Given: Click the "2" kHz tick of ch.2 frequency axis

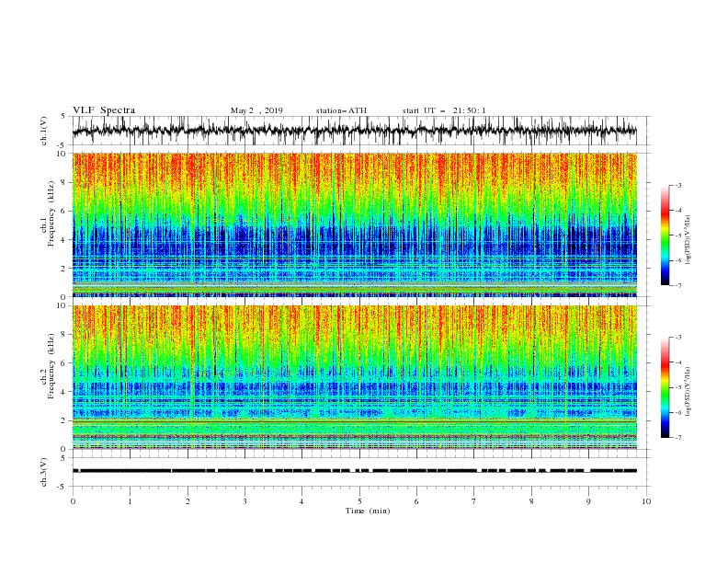Looking at the screenshot, I should (64, 420).
